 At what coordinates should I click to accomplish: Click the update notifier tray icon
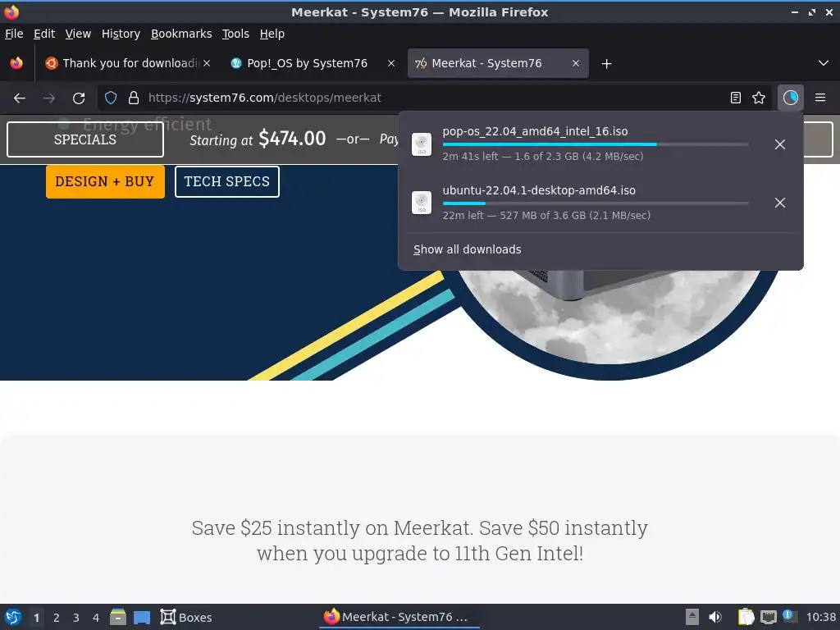pos(790,616)
